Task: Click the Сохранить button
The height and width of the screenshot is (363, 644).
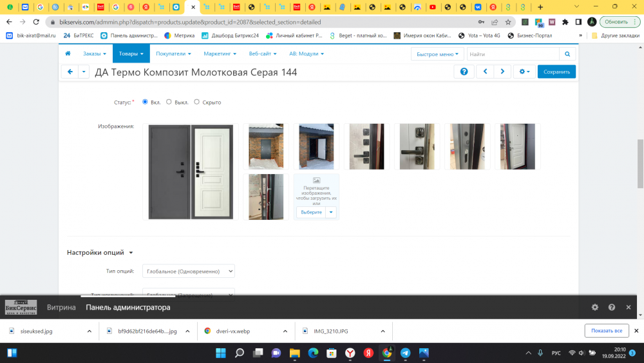Action: [556, 72]
